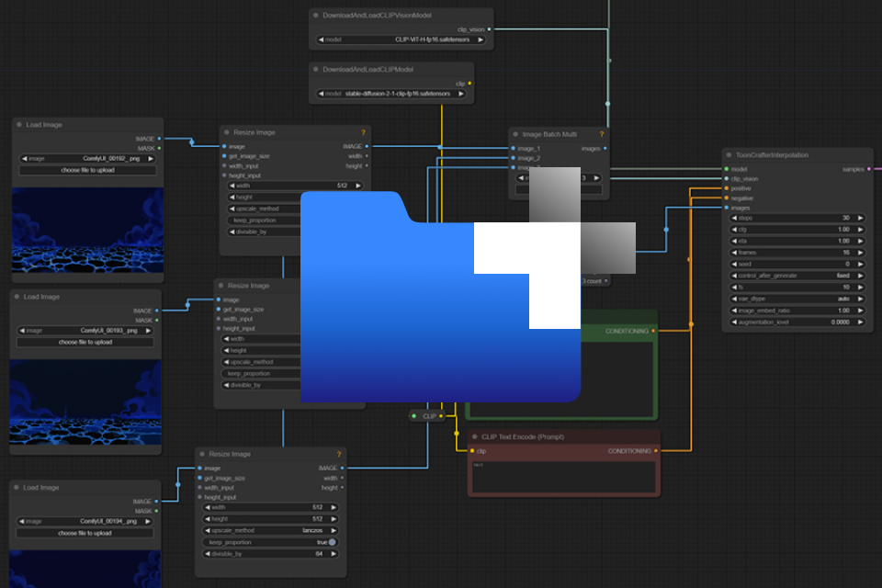Click the image_1 input port on Image Batch Multi
The height and width of the screenshot is (588, 882).
(x=513, y=149)
